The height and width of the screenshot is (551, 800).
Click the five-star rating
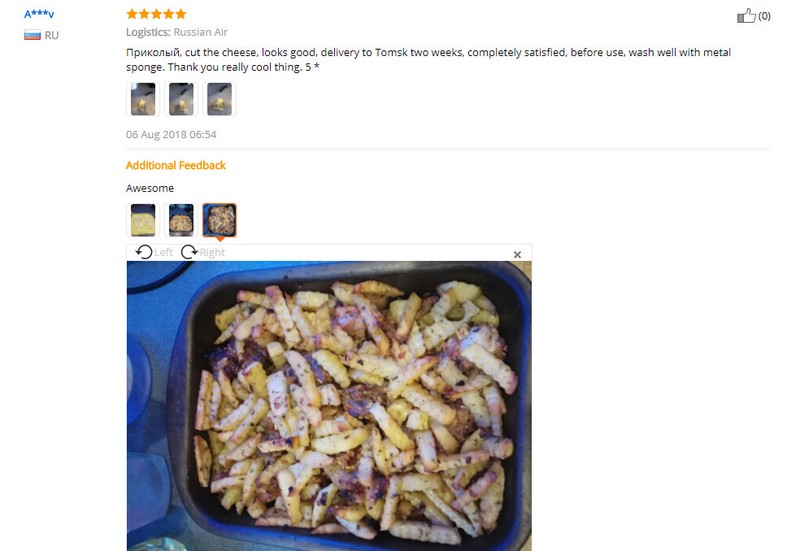point(156,14)
